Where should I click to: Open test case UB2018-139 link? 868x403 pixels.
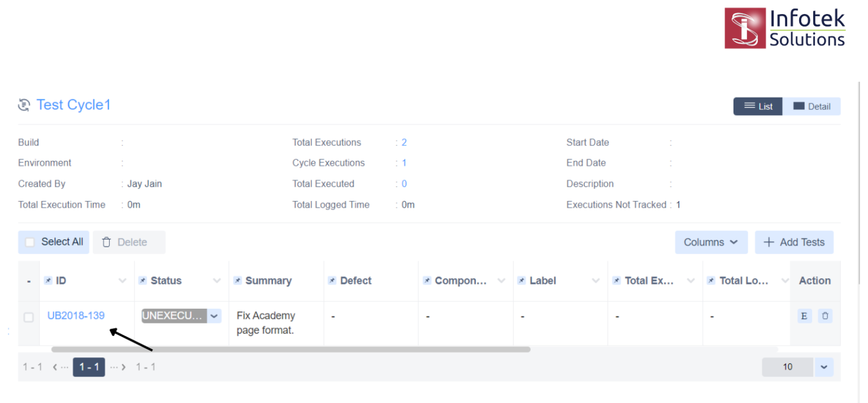pos(76,316)
